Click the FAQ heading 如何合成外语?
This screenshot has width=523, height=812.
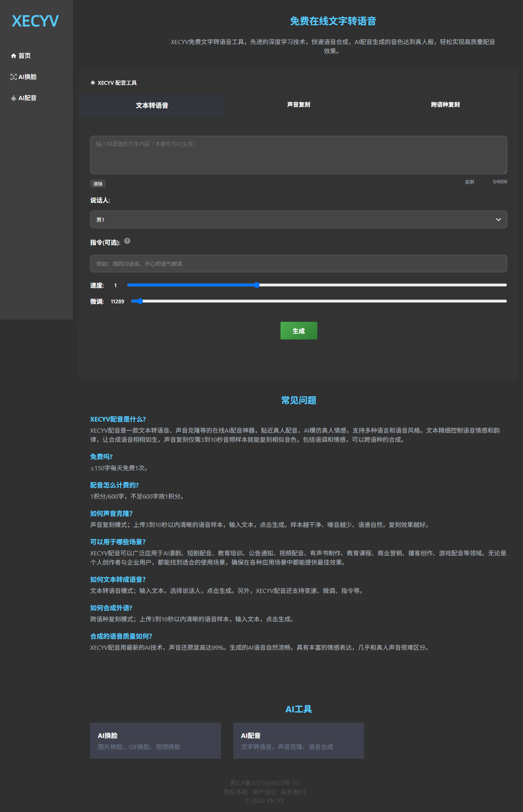[111, 608]
